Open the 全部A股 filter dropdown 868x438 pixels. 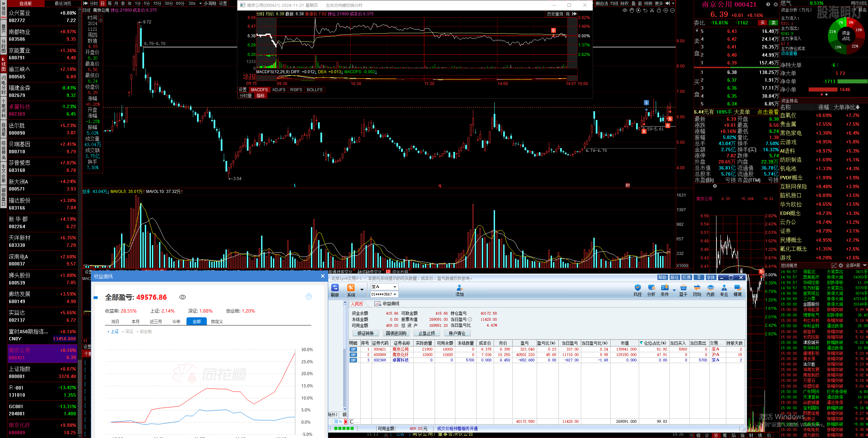tap(856, 265)
